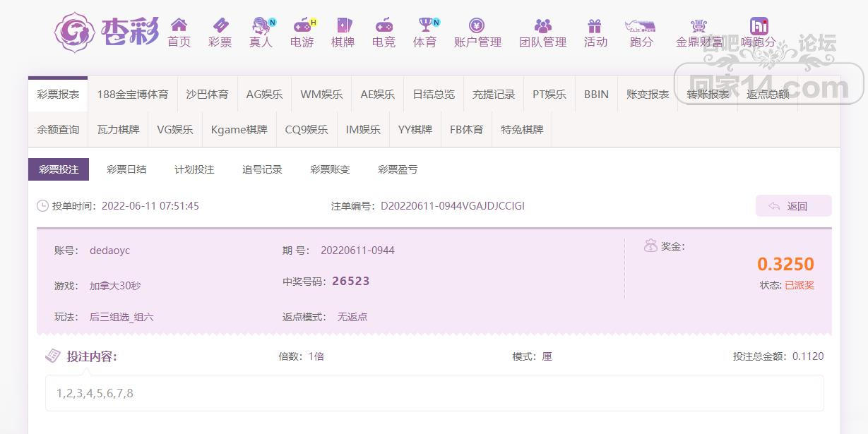Select the 彩票账变 sub-tab
Viewport: 868px width, 434px height.
330,169
